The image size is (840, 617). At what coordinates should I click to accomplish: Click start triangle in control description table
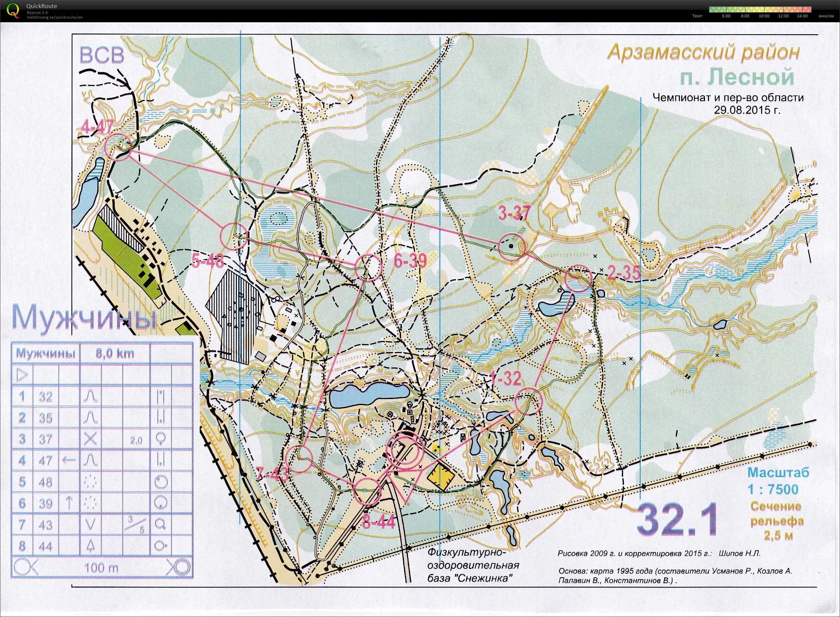point(22,375)
